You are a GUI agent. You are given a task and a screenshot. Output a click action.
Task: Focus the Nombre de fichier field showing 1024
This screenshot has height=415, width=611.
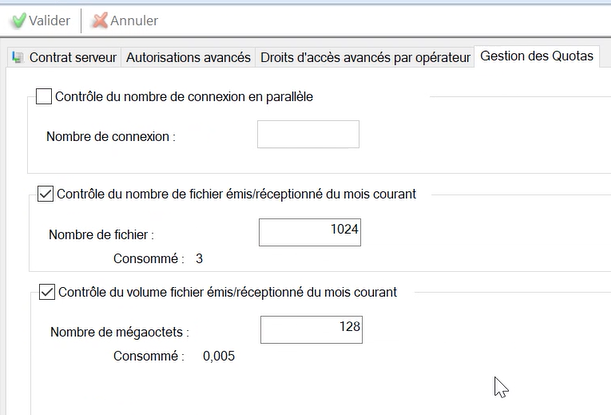[x=309, y=232]
